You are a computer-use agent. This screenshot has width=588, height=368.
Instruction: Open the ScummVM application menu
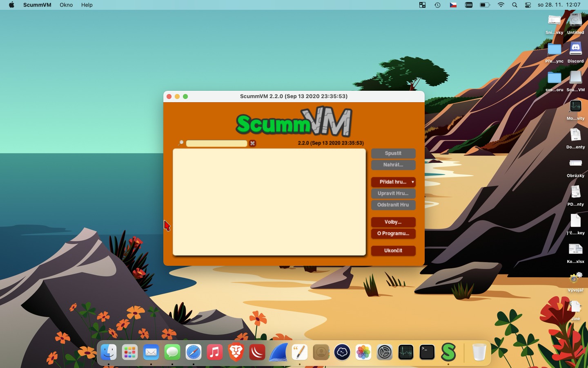(37, 5)
